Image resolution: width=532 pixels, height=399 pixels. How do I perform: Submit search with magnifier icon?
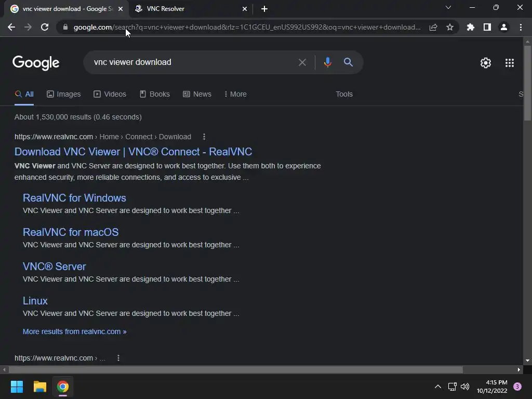(x=348, y=62)
